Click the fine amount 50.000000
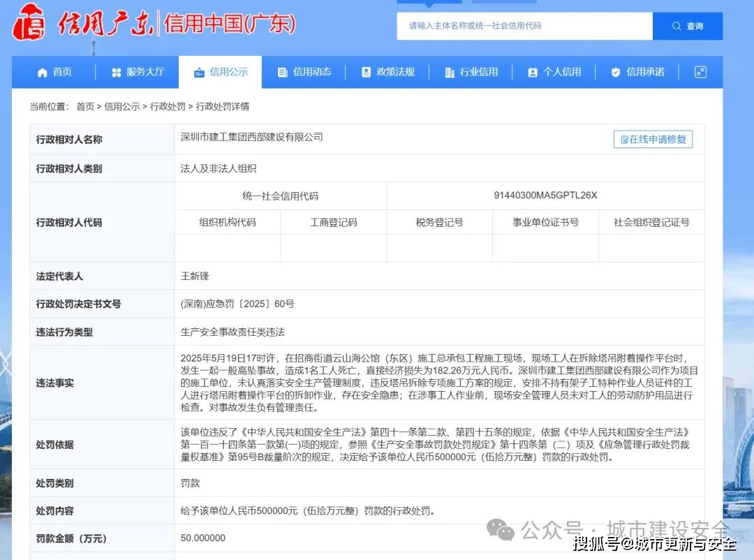 tap(203, 538)
